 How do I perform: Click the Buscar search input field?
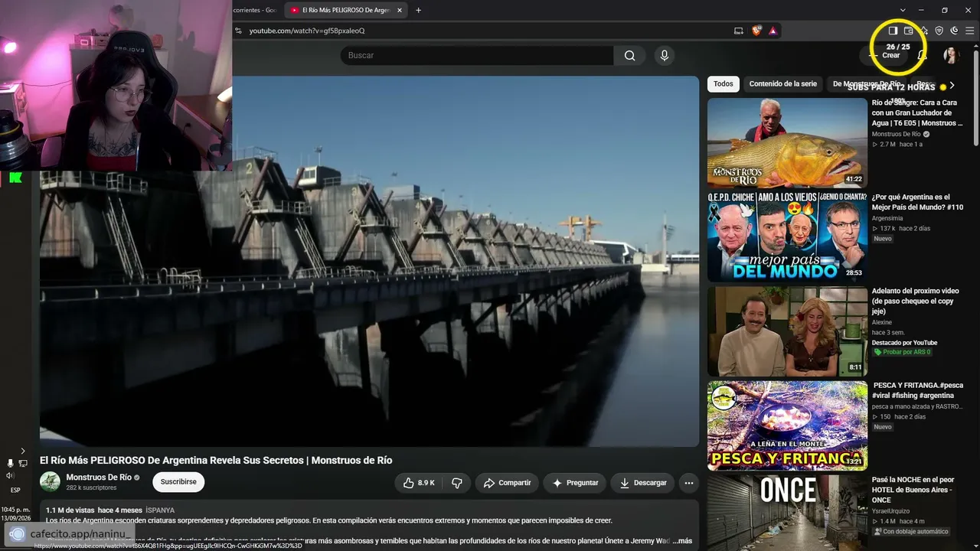(x=477, y=55)
